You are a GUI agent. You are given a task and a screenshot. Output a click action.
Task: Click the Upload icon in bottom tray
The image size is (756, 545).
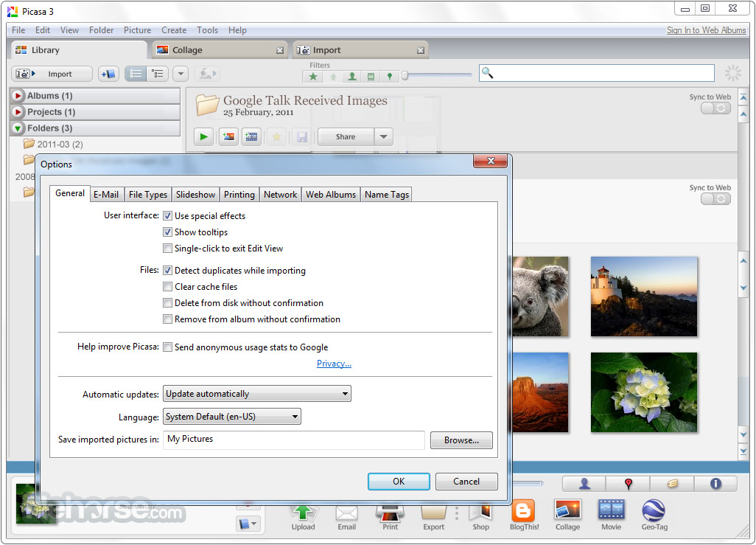click(x=304, y=517)
